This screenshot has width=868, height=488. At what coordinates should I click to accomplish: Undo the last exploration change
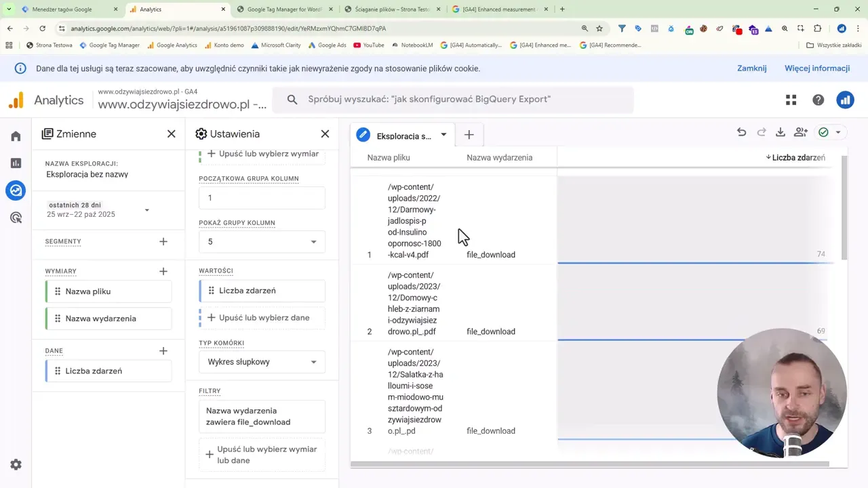[x=741, y=133]
